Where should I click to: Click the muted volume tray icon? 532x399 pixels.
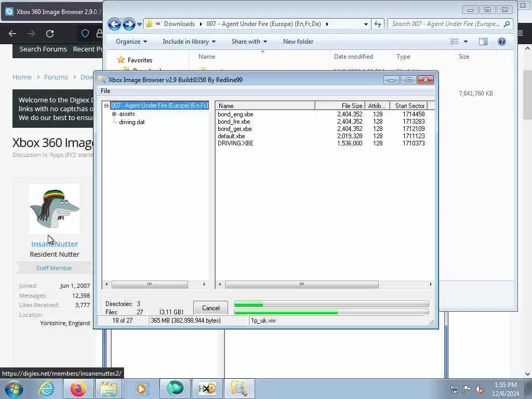click(x=480, y=389)
